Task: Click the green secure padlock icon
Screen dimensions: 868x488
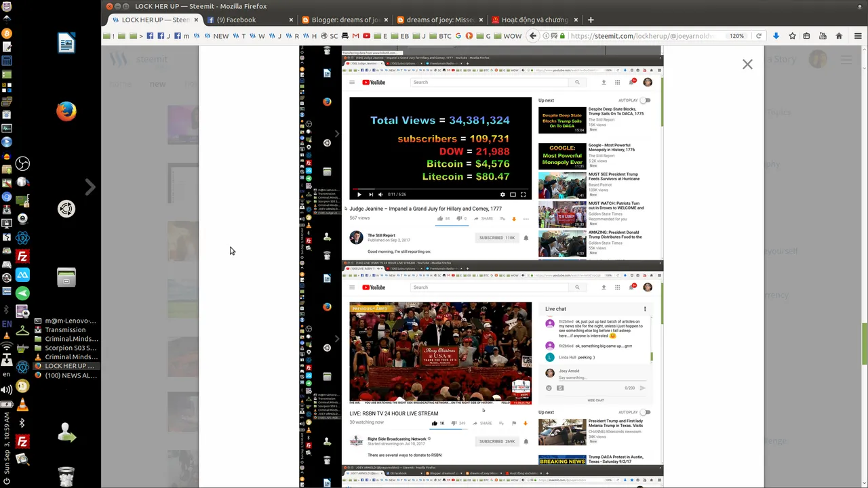Action: tap(562, 36)
